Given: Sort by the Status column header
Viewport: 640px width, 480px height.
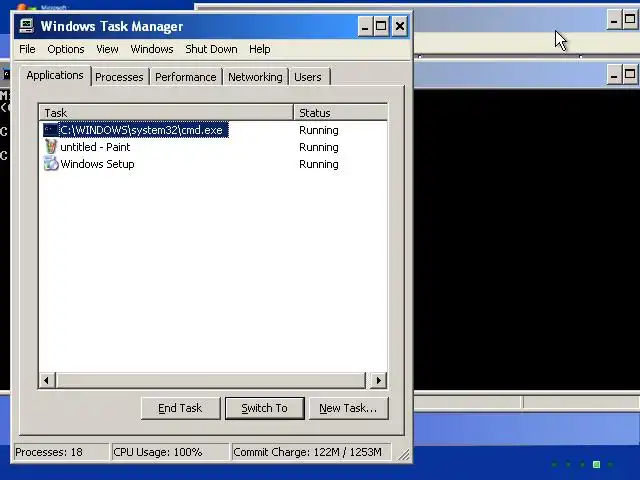Looking at the screenshot, I should coord(340,113).
